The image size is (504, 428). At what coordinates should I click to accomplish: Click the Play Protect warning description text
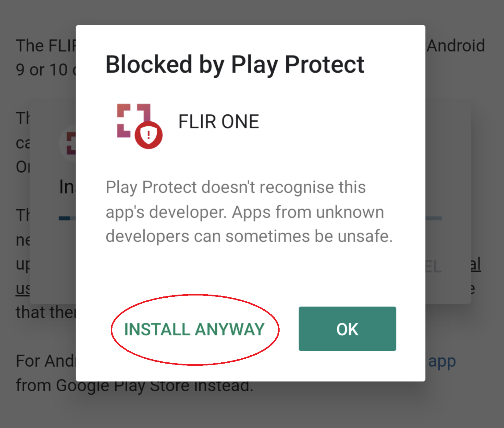pos(249,212)
